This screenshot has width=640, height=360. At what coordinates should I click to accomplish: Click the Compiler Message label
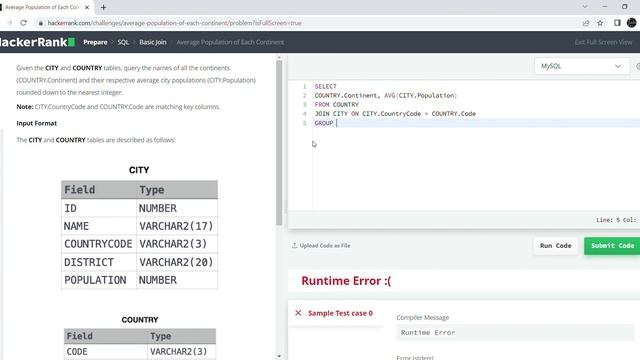tap(422, 318)
